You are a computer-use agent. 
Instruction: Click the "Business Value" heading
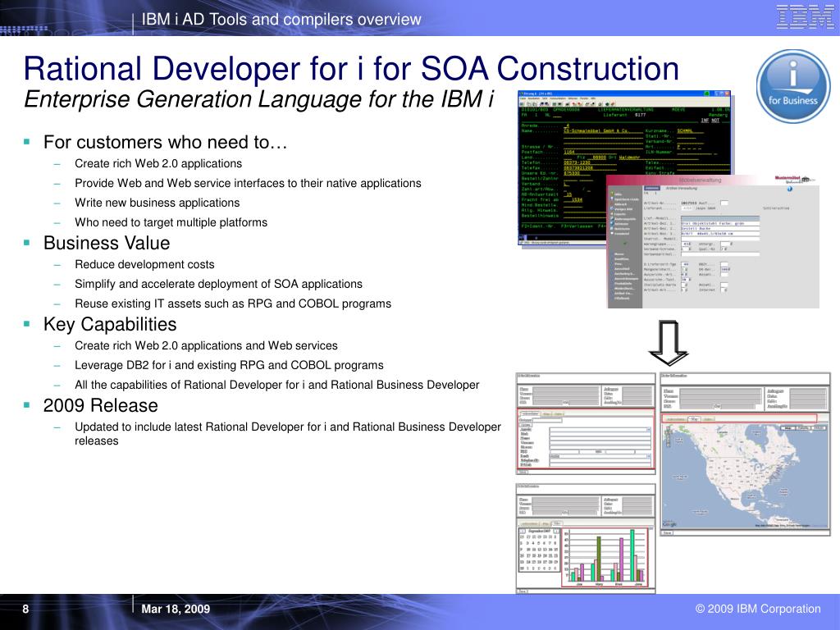[x=107, y=243]
